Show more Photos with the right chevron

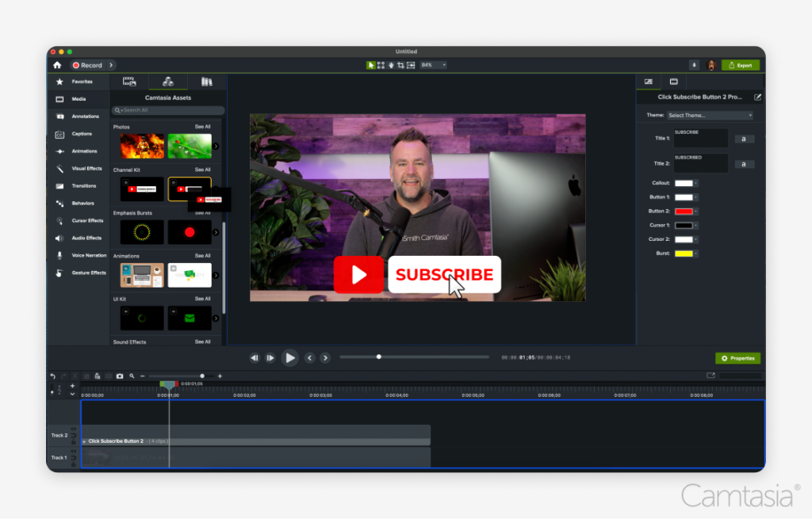pos(216,147)
